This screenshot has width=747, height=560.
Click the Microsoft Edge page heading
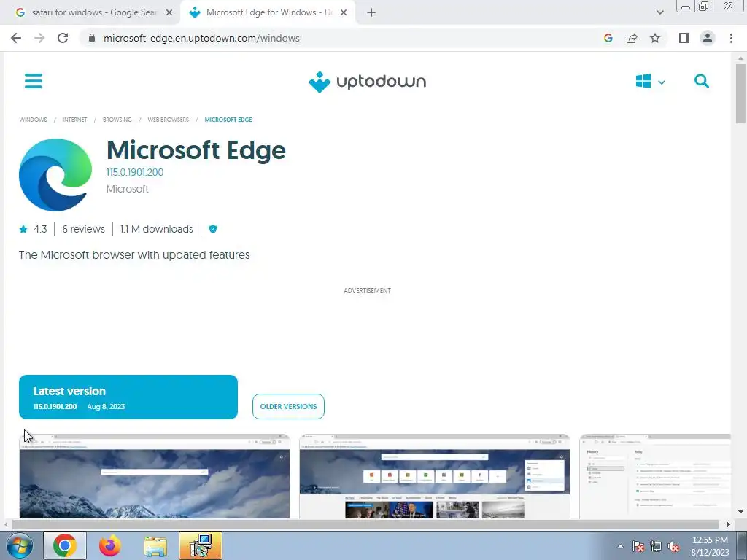coord(196,150)
